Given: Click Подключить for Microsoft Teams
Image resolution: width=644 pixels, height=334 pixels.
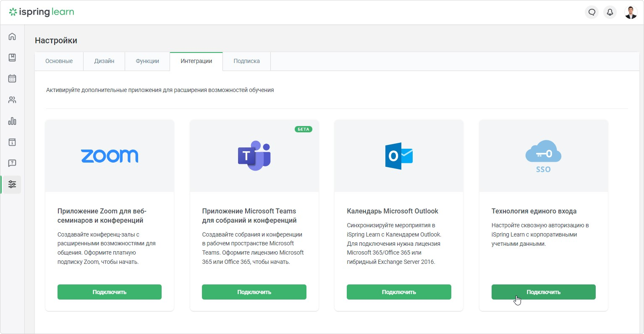Looking at the screenshot, I should coord(254,292).
